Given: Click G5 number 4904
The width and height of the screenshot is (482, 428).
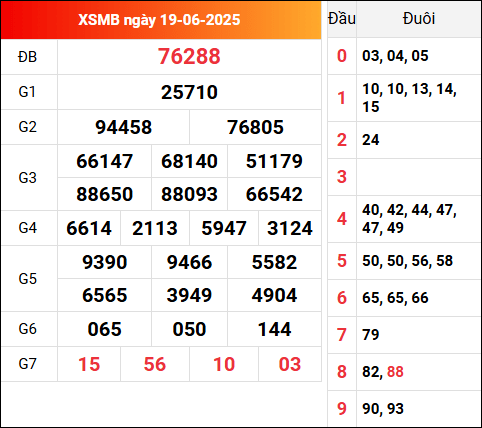Looking at the screenshot, I should coord(274,295).
